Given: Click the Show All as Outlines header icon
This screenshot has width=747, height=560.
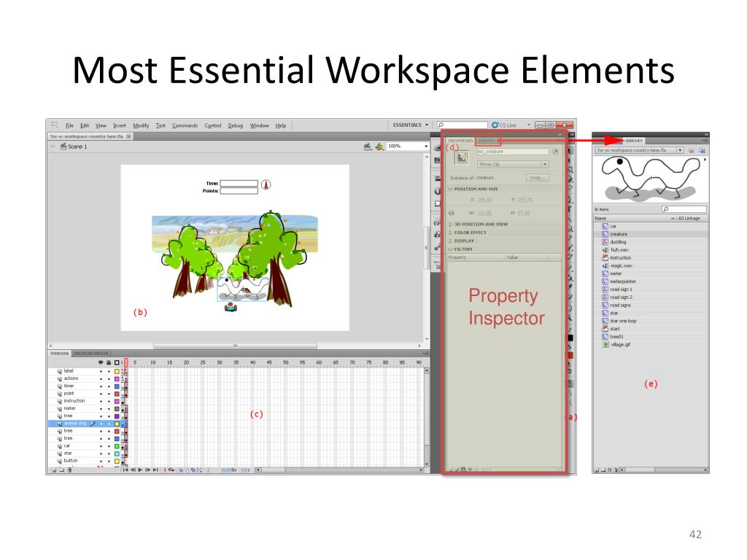Looking at the screenshot, I should point(117,363).
